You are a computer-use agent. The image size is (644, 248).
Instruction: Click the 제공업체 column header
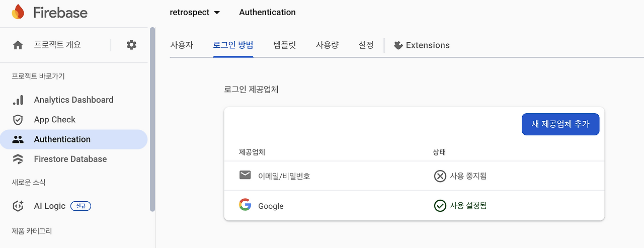[x=252, y=152]
